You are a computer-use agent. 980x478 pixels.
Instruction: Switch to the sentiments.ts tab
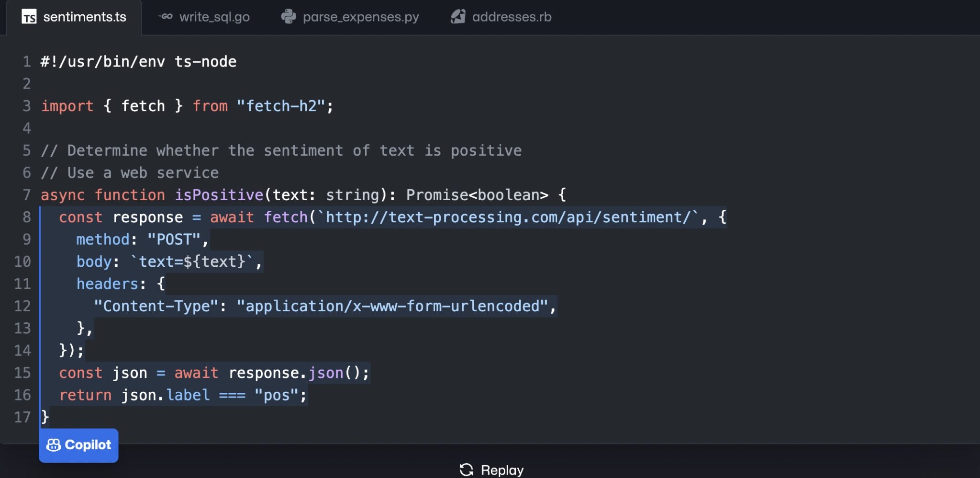coord(74,17)
